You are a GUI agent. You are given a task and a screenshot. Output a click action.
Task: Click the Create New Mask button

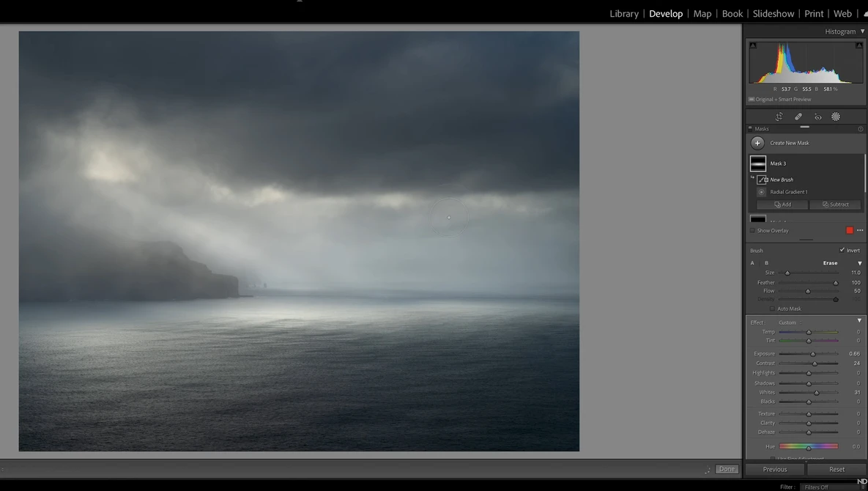[x=790, y=143]
